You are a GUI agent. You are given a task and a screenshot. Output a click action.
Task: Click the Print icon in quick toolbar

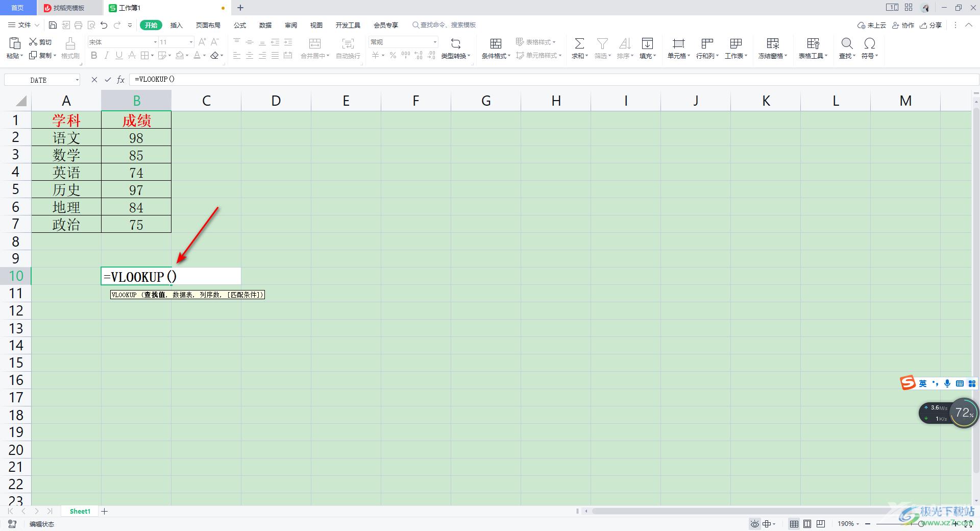coord(78,25)
